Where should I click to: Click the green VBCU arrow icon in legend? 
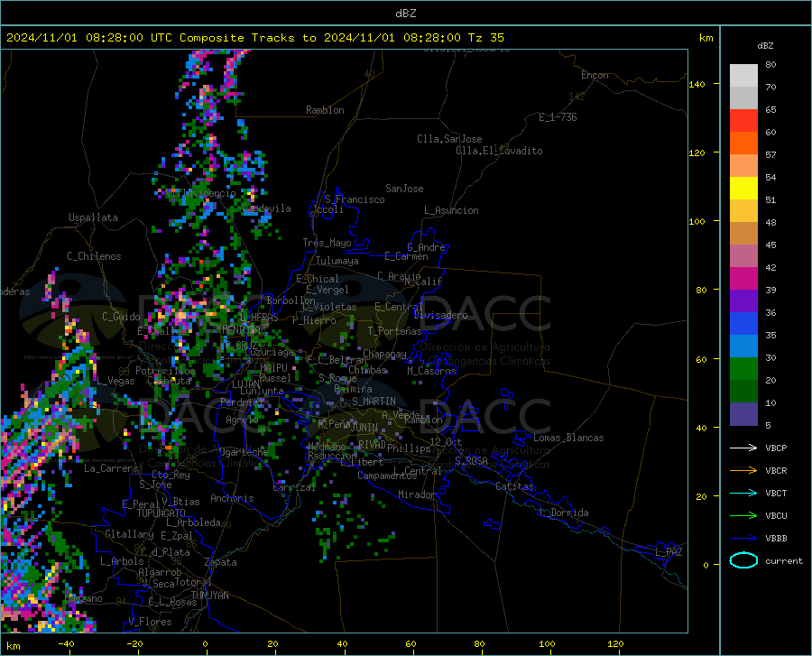coord(743,516)
